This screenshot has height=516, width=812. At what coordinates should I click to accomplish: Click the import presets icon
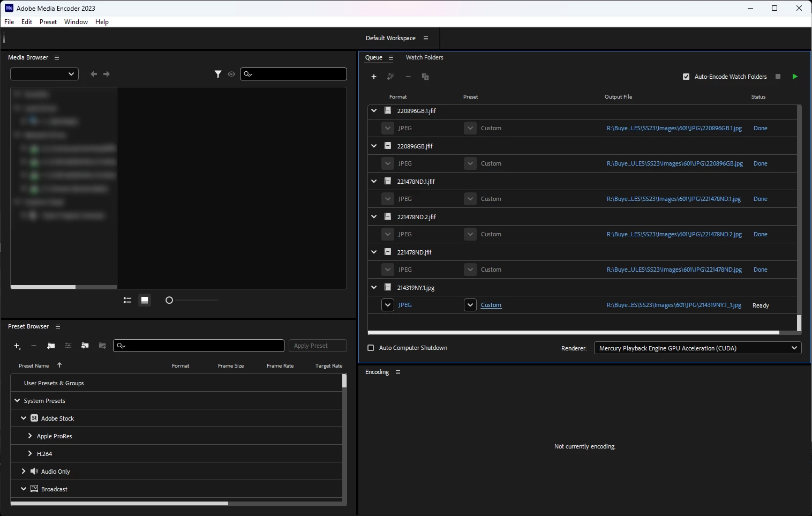[x=85, y=346]
